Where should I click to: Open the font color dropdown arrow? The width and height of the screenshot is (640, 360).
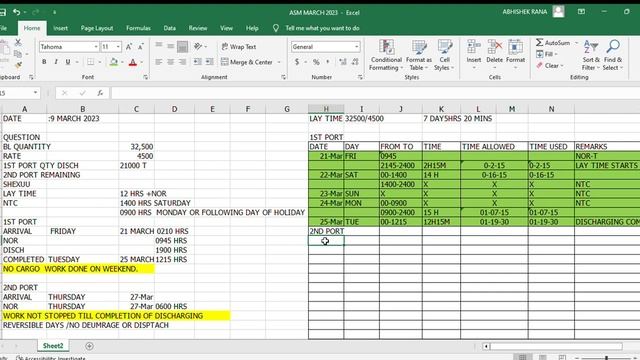pyautogui.click(x=142, y=62)
